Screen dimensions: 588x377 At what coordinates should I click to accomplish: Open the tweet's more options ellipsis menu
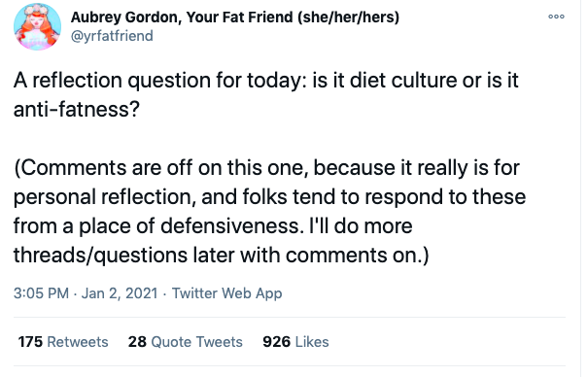(556, 17)
